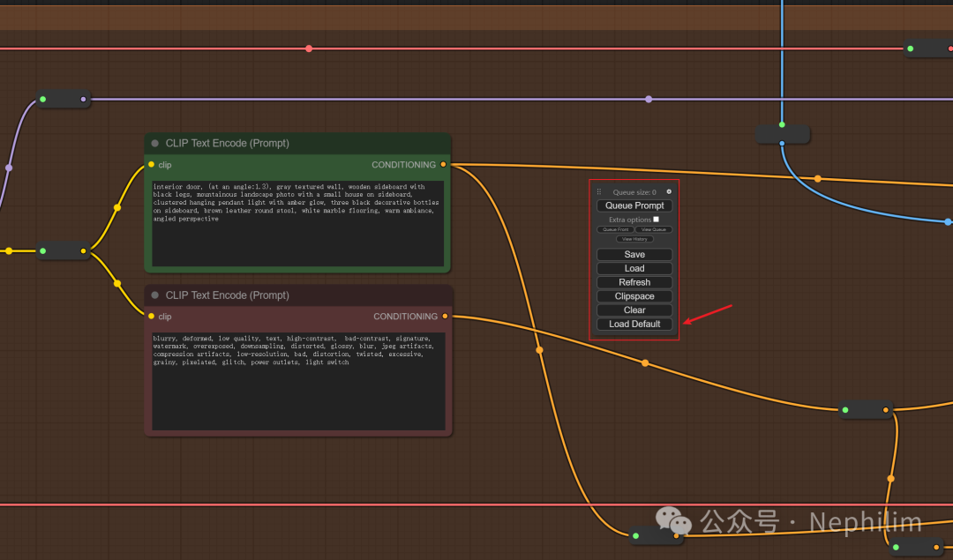The height and width of the screenshot is (560, 953).
Task: Select midpoint dot on the purple curve at the left edge
Action: [9, 168]
